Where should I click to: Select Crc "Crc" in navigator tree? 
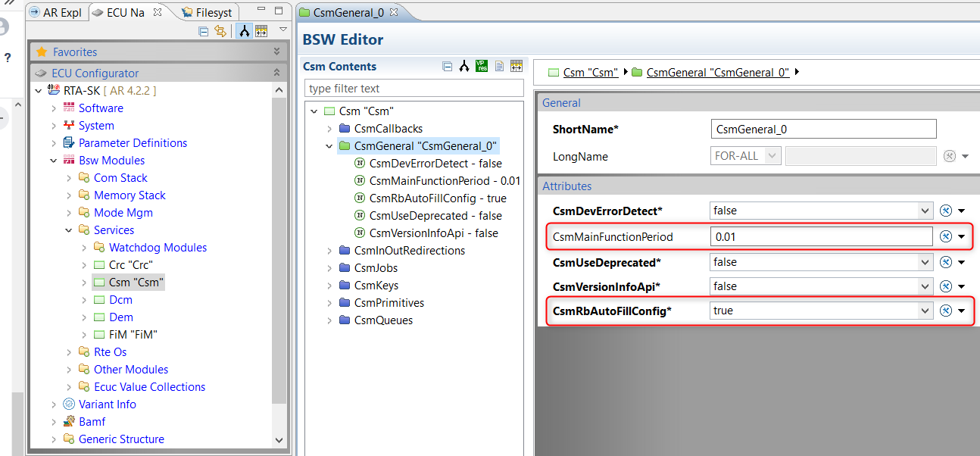pyautogui.click(x=131, y=265)
